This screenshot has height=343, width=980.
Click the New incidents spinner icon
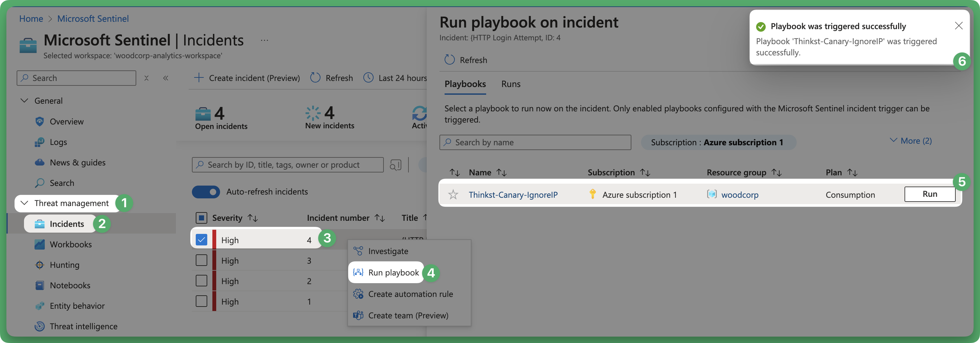coord(313,113)
